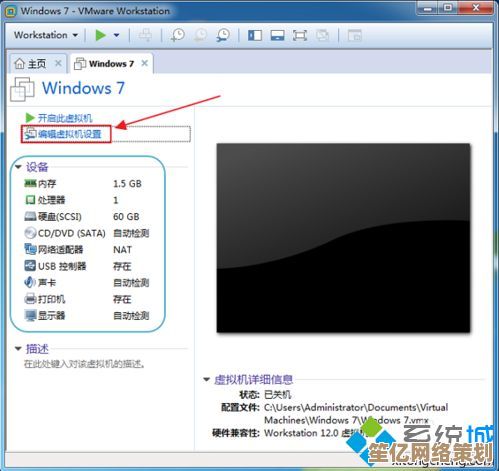This screenshot has width=499, height=471.
Task: Toggle the library sidebar view icon
Action: coord(255,35)
